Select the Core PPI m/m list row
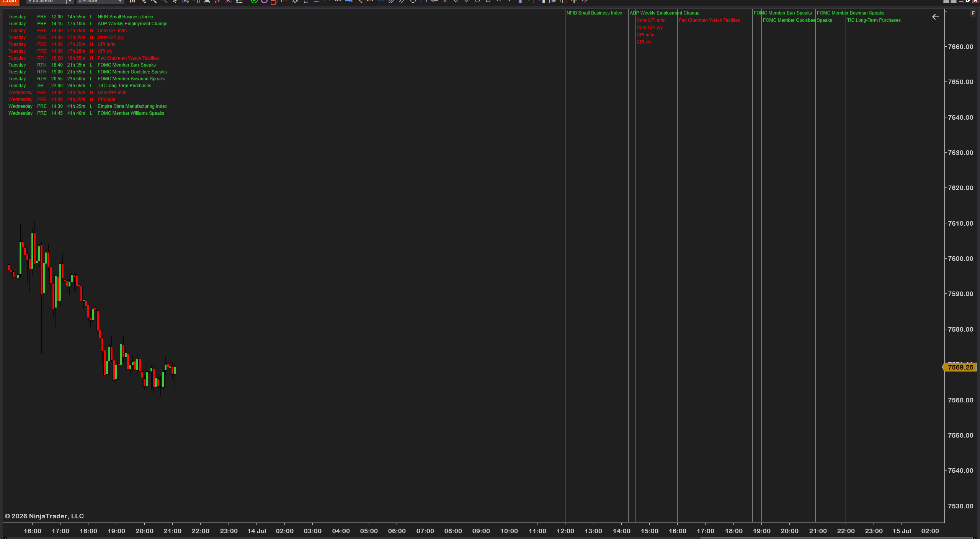980x539 pixels. (x=67, y=93)
